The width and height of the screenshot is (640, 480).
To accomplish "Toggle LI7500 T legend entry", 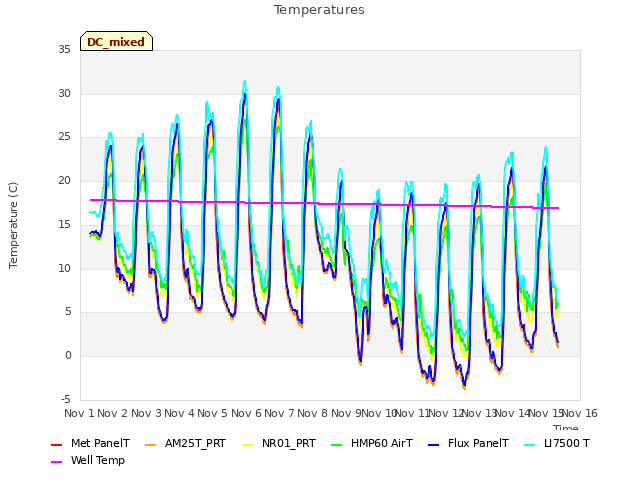I will coord(557,444).
